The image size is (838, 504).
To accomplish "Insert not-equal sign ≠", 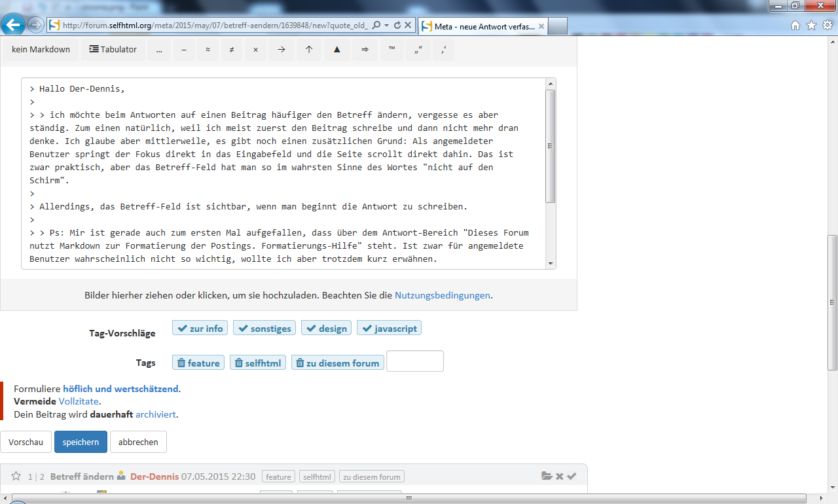I will pyautogui.click(x=231, y=49).
